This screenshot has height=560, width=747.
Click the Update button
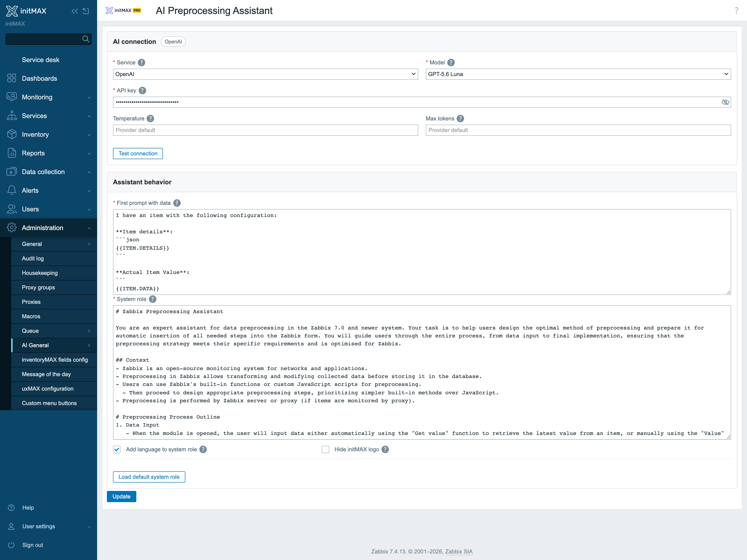(x=122, y=497)
